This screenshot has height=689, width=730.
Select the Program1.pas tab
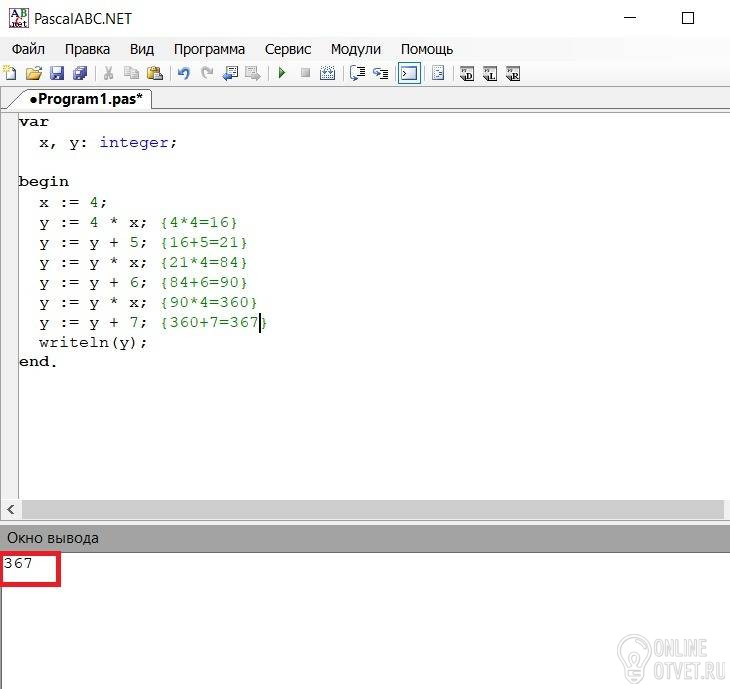point(84,99)
